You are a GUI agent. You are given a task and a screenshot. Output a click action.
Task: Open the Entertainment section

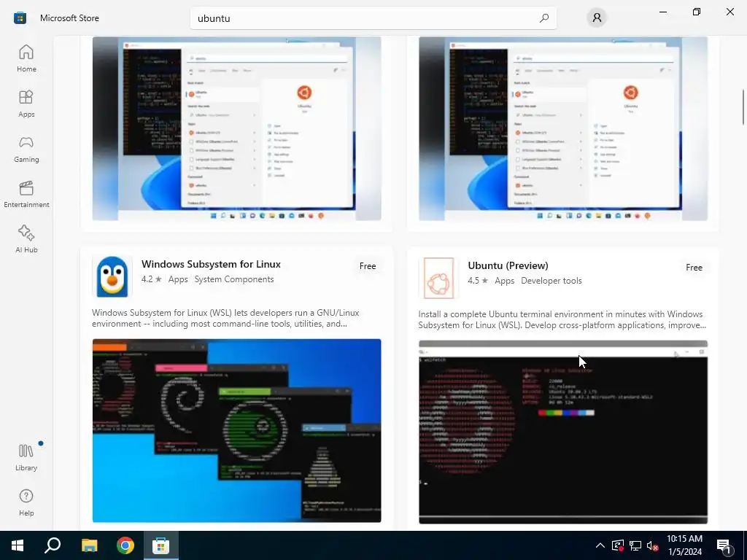(x=26, y=194)
